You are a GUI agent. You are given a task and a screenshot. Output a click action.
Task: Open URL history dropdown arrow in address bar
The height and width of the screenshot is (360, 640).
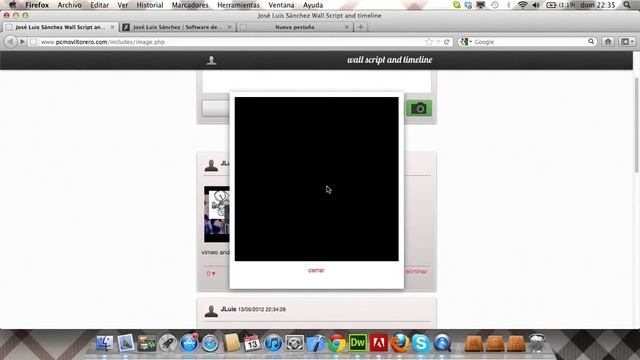point(438,42)
